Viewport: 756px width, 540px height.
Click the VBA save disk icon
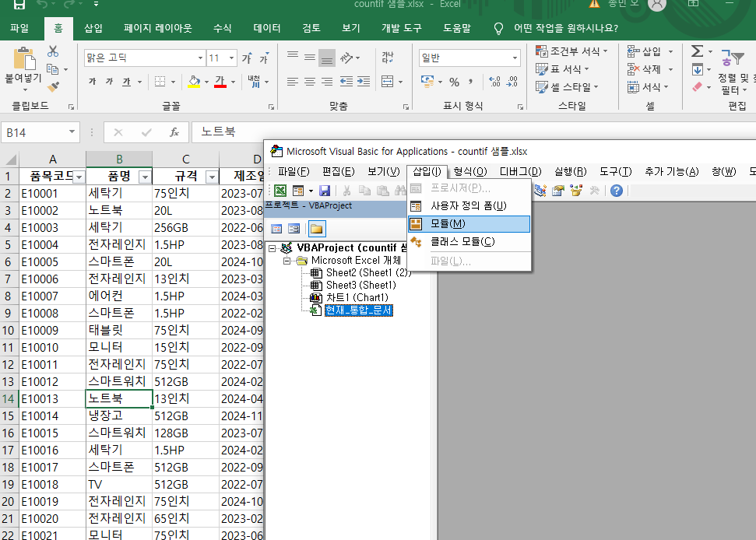coord(325,191)
